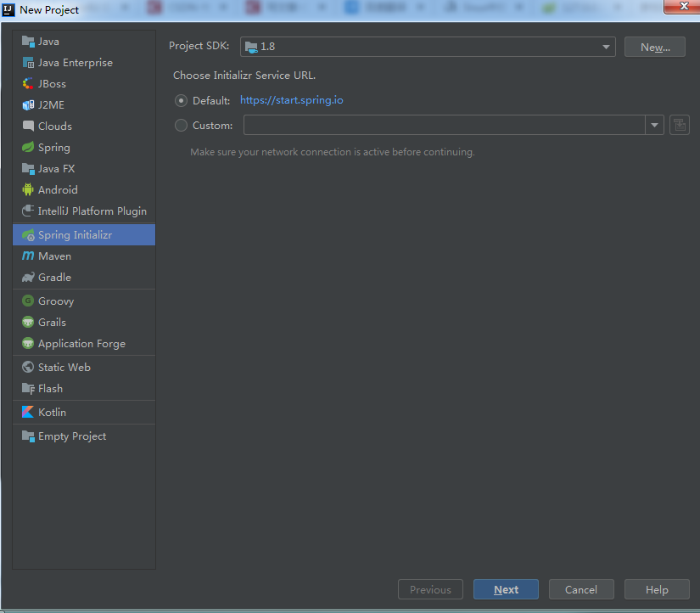
Task: Expand the Custom URL history dropdown arrow
Action: tap(654, 125)
